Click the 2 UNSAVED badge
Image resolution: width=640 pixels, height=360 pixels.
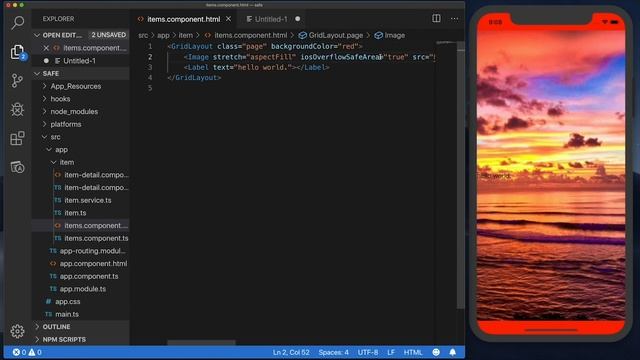coord(109,35)
